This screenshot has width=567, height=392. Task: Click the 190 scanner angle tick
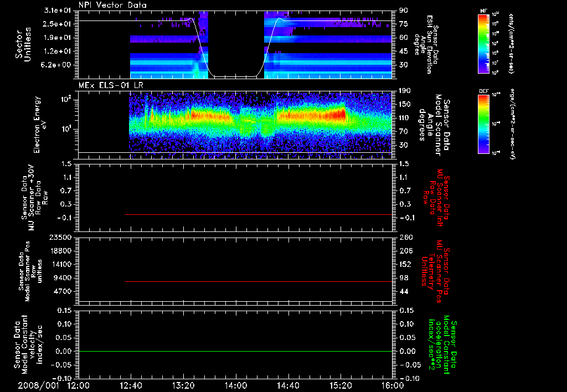(x=405, y=91)
